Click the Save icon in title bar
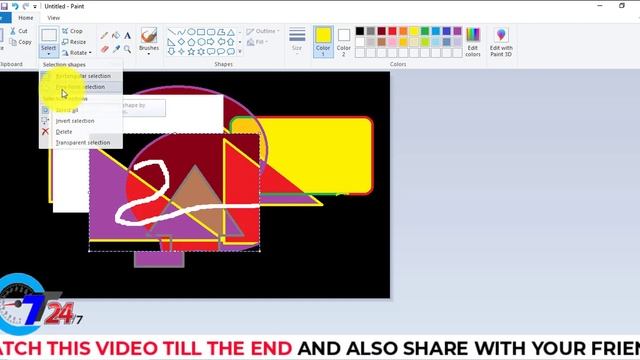640x360 pixels. pos(4,6)
